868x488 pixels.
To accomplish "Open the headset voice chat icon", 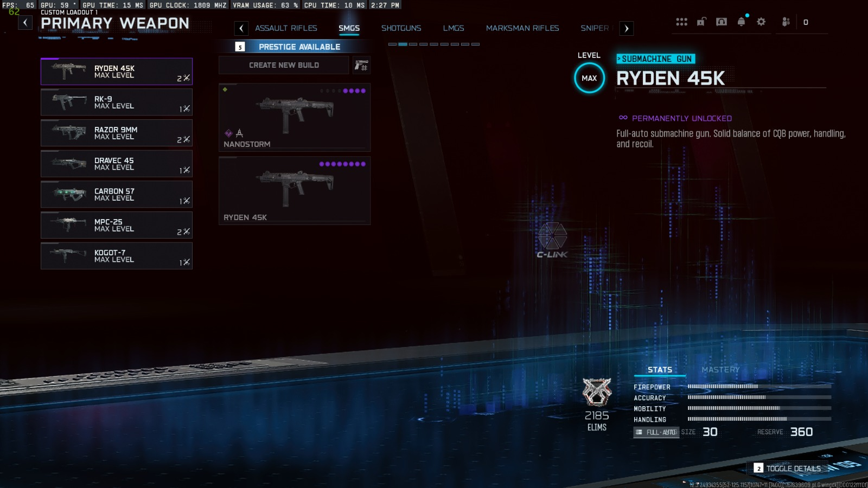I will pos(721,22).
